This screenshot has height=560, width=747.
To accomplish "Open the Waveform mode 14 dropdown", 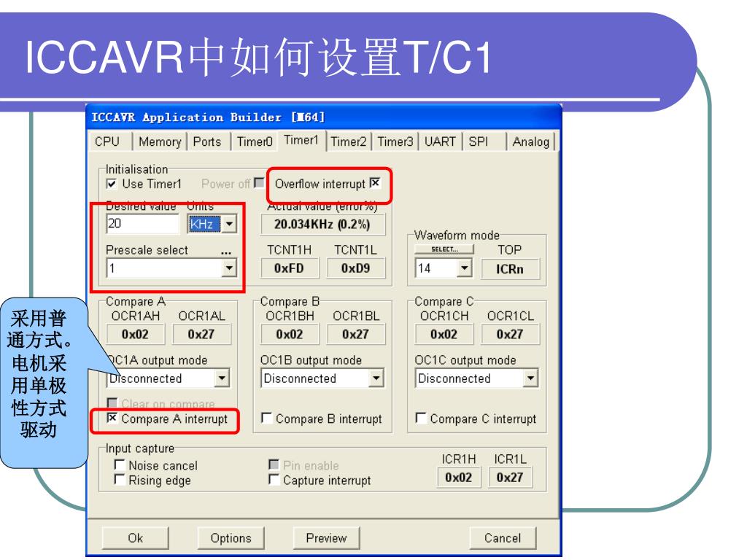I will [x=465, y=268].
